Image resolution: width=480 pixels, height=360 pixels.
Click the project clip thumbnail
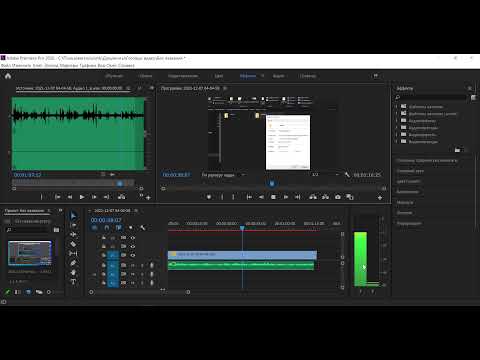(x=30, y=253)
